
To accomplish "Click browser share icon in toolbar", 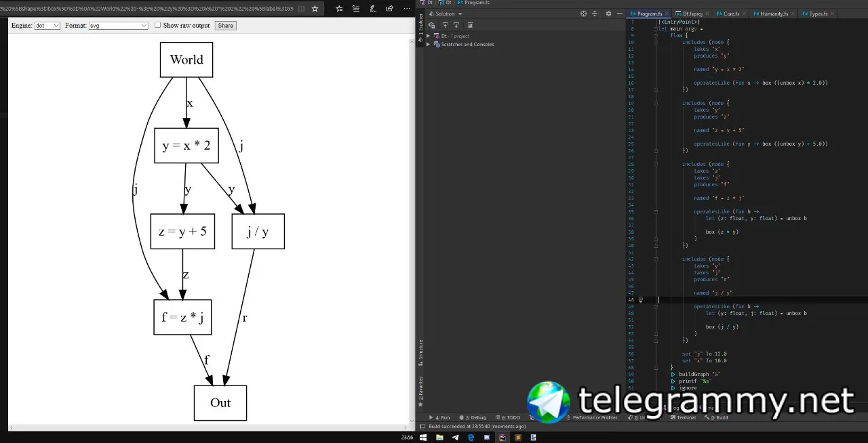I will tap(389, 9).
